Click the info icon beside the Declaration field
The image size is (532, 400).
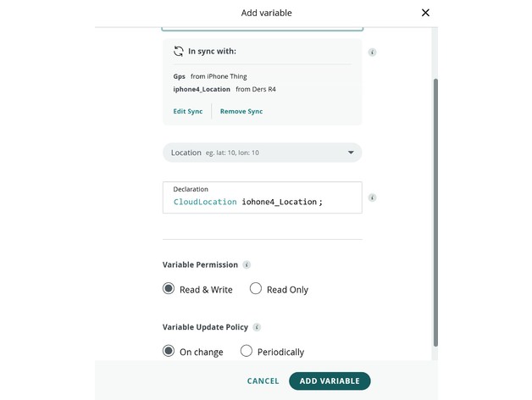(x=373, y=197)
